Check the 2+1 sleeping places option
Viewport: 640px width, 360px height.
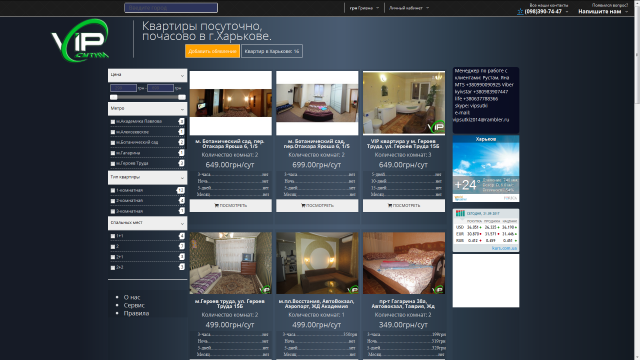coord(113,257)
